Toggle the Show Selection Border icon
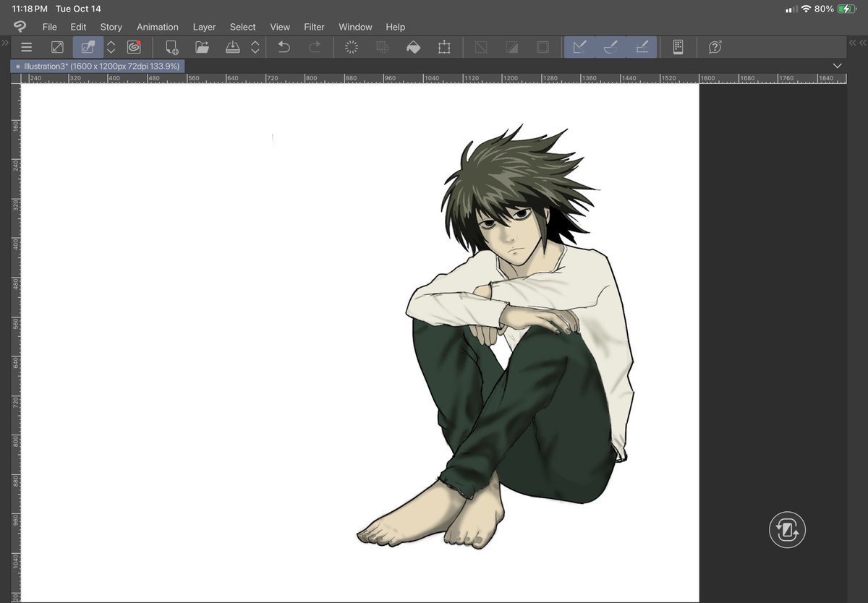The height and width of the screenshot is (603, 868). click(x=542, y=47)
